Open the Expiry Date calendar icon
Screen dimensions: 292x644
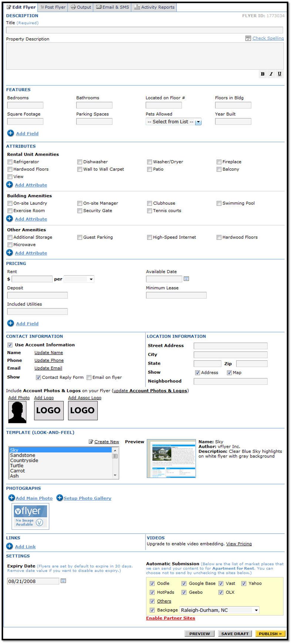pos(63,581)
